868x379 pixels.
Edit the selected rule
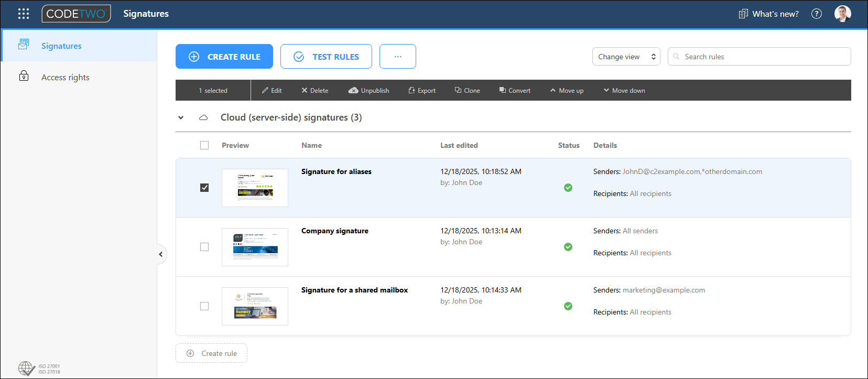tap(272, 90)
